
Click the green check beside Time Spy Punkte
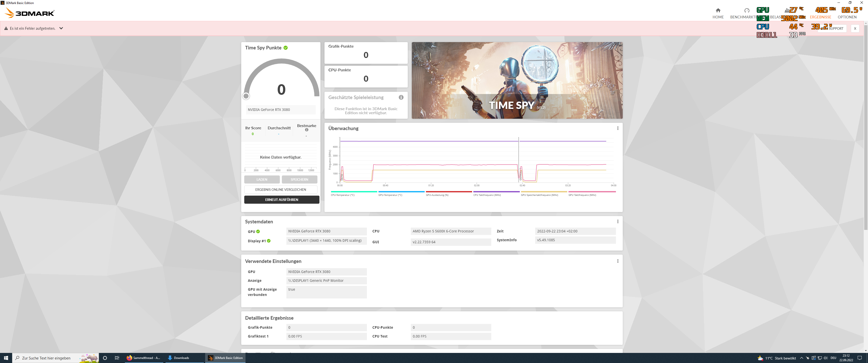286,48
